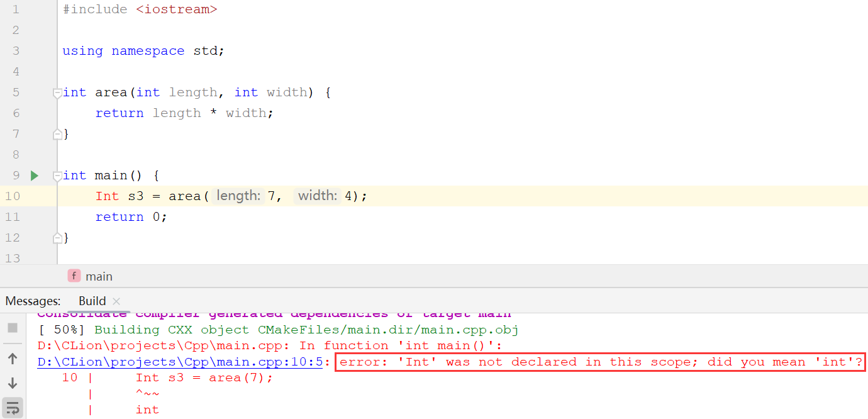
Task: Run main using the green gutter arrow
Action: coord(35,176)
